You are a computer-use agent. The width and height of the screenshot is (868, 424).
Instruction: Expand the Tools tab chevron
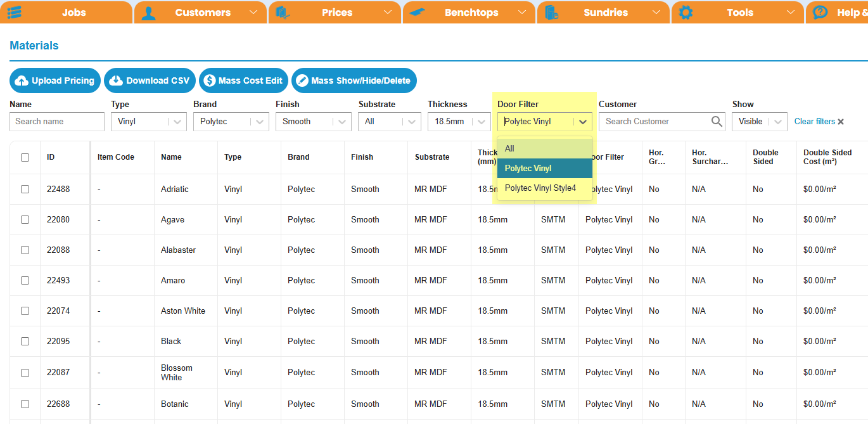point(791,13)
